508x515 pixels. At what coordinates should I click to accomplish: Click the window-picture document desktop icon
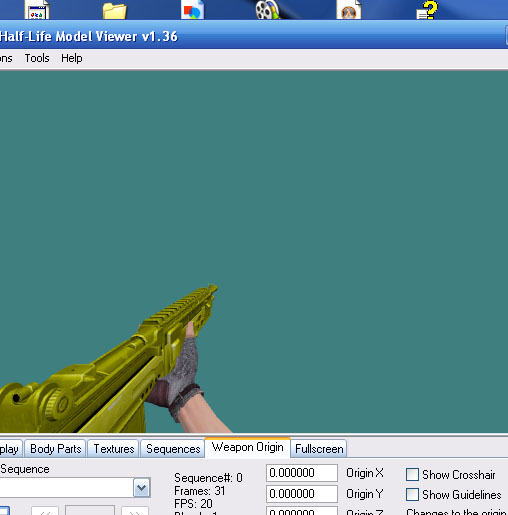(x=37, y=10)
